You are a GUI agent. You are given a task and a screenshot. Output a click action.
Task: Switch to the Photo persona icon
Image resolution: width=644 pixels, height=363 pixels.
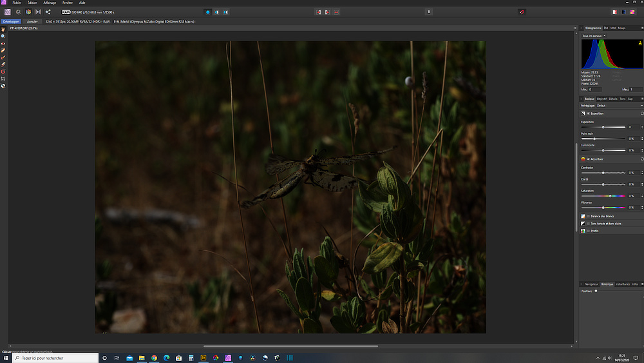tap(7, 12)
